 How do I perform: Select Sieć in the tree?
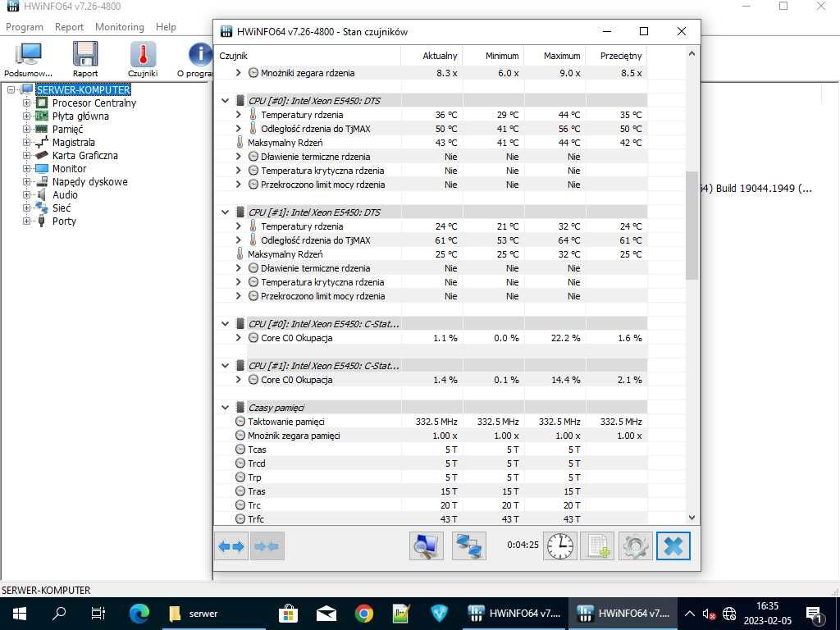click(61, 208)
